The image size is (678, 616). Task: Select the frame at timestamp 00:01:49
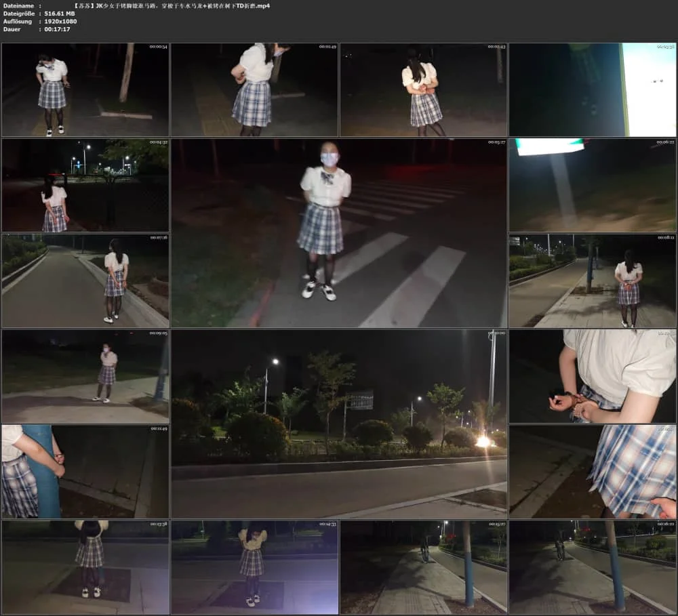coord(254,90)
